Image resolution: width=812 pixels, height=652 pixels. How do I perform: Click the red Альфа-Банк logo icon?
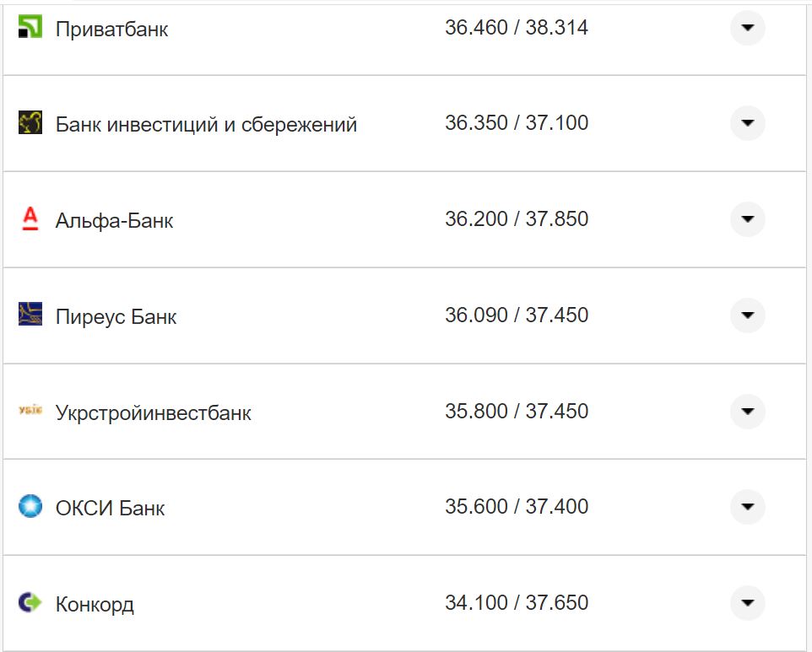(30, 219)
